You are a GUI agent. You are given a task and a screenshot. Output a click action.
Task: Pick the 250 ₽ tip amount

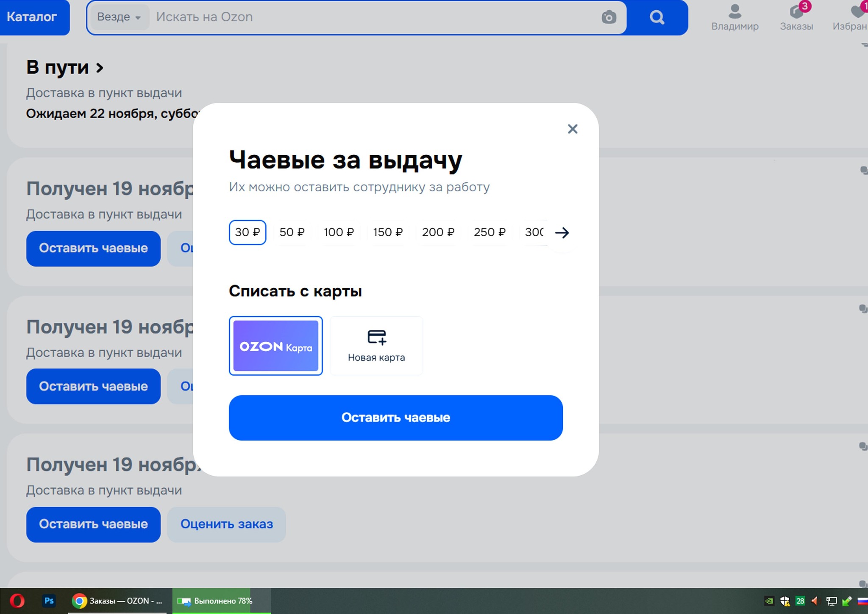pos(490,232)
